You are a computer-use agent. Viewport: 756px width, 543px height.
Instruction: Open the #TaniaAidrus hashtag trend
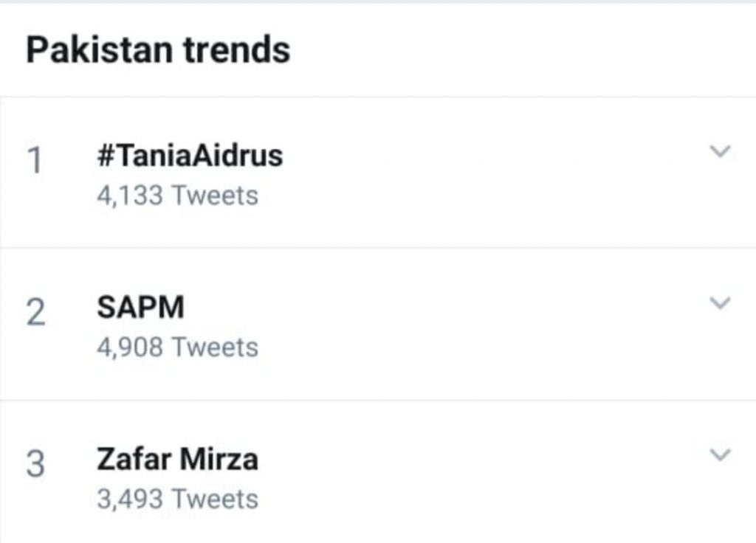189,156
